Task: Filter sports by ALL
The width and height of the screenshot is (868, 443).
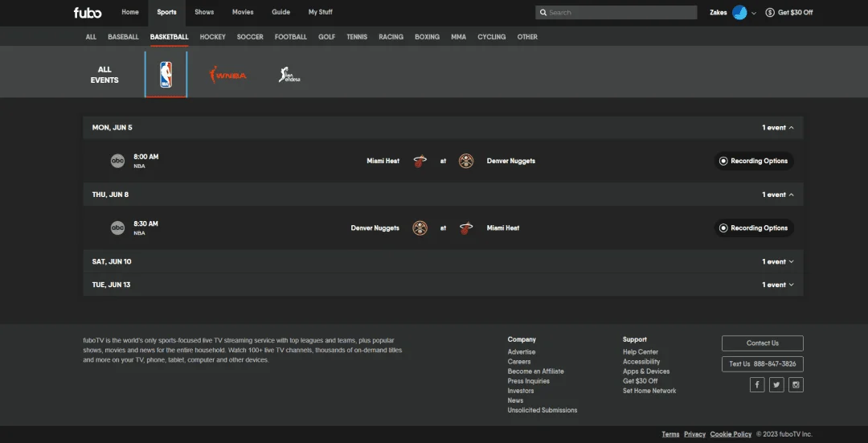Action: (x=91, y=37)
